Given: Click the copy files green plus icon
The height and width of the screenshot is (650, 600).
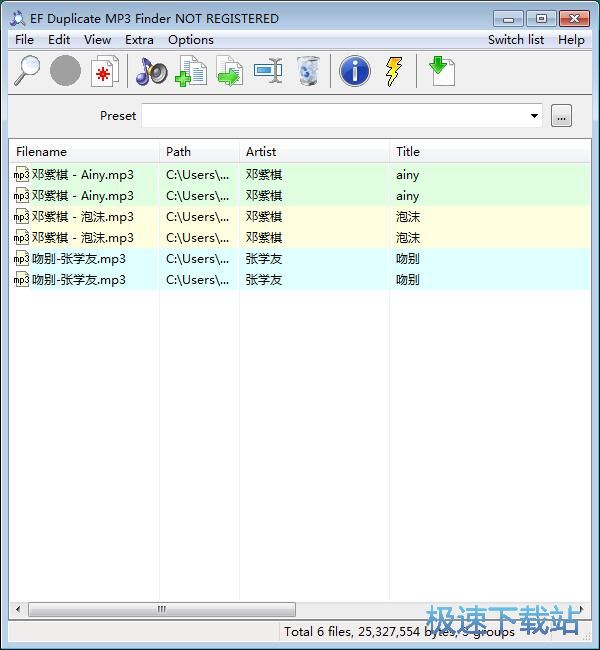Looking at the screenshot, I should 191,71.
